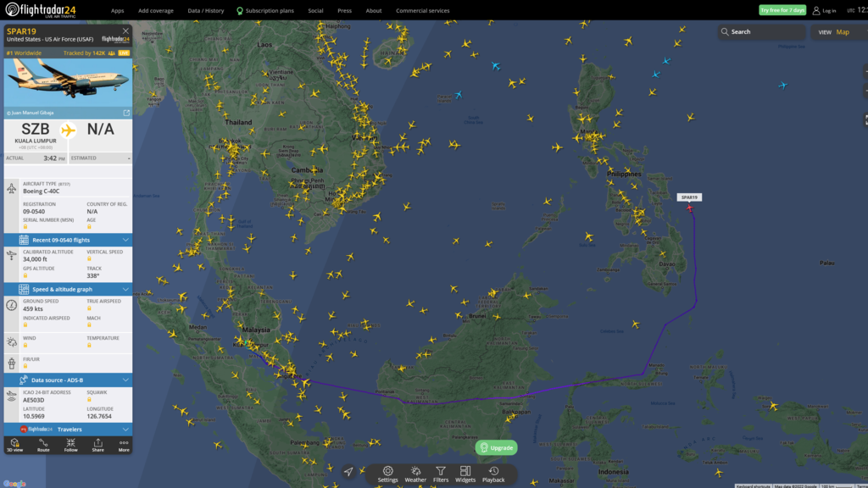
Task: Click actual departure time 3:42 PM
Action: click(x=54, y=158)
